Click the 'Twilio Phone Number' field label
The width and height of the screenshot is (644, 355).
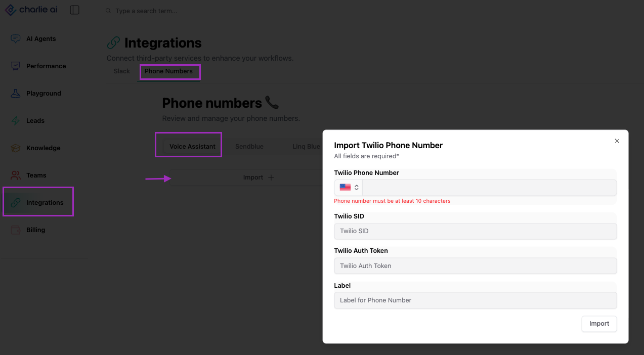[x=367, y=173]
